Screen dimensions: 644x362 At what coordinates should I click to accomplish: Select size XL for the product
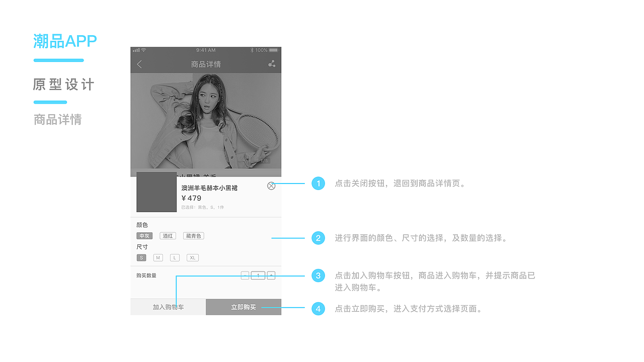(193, 257)
